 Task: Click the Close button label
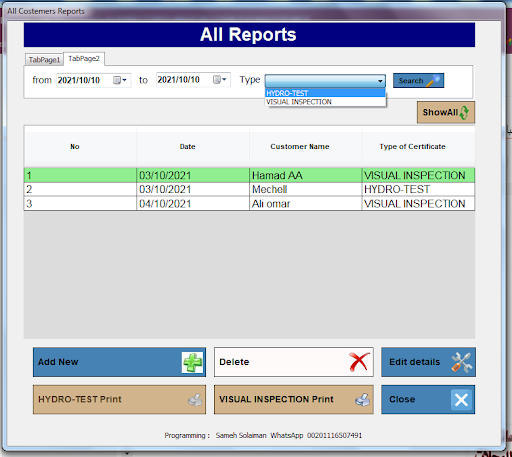click(x=402, y=399)
